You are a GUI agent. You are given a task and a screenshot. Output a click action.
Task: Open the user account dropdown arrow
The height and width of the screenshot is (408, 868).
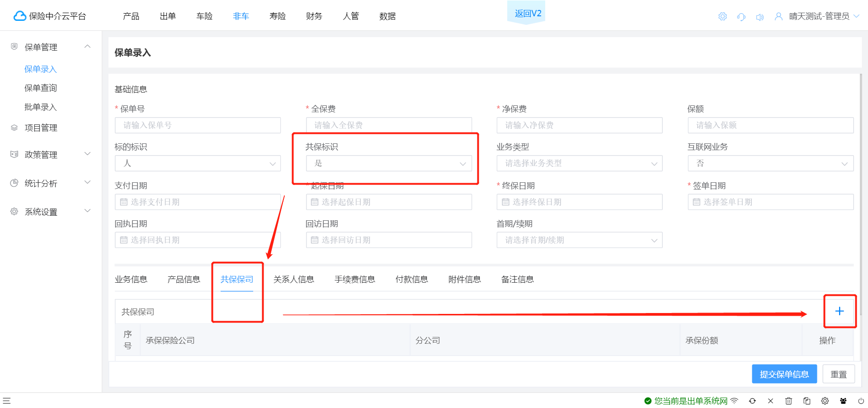(x=857, y=16)
